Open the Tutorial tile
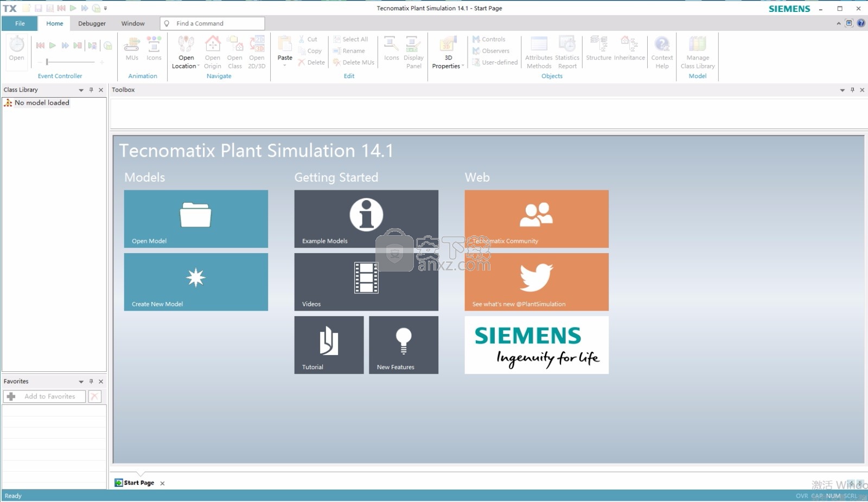Image resolution: width=868 pixels, height=502 pixels. coord(329,345)
